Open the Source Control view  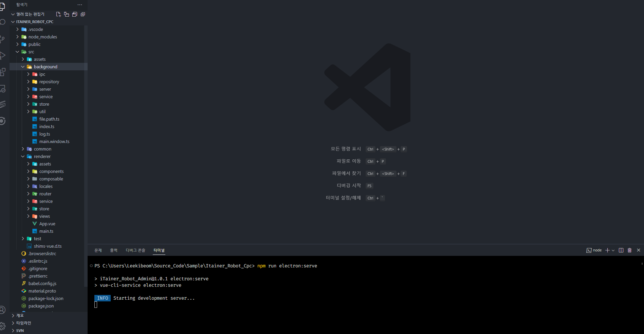click(x=3, y=39)
